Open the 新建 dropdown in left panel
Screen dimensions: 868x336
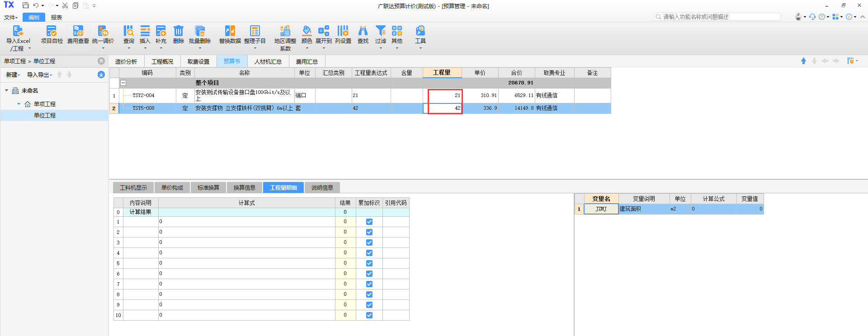(x=13, y=75)
